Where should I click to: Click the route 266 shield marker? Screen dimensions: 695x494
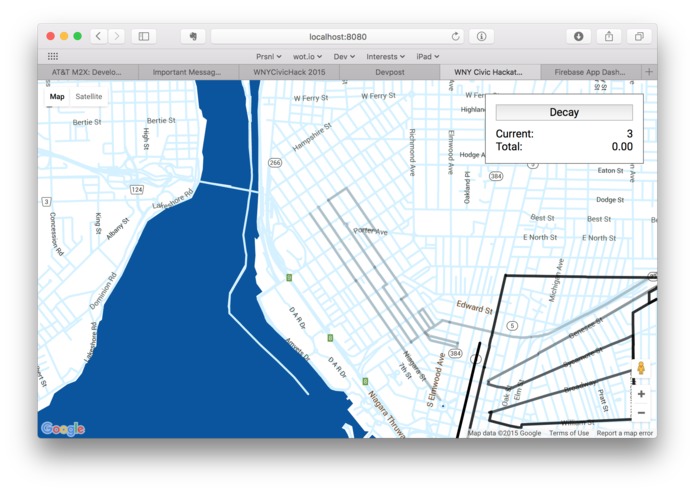tap(275, 163)
